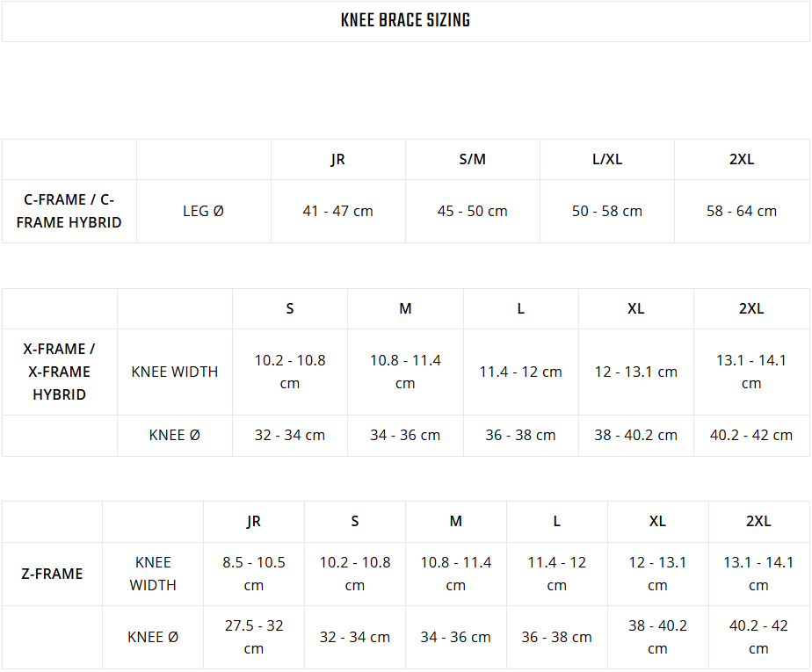
Task: Select the Z-FRAME row label
Action: [x=52, y=574]
